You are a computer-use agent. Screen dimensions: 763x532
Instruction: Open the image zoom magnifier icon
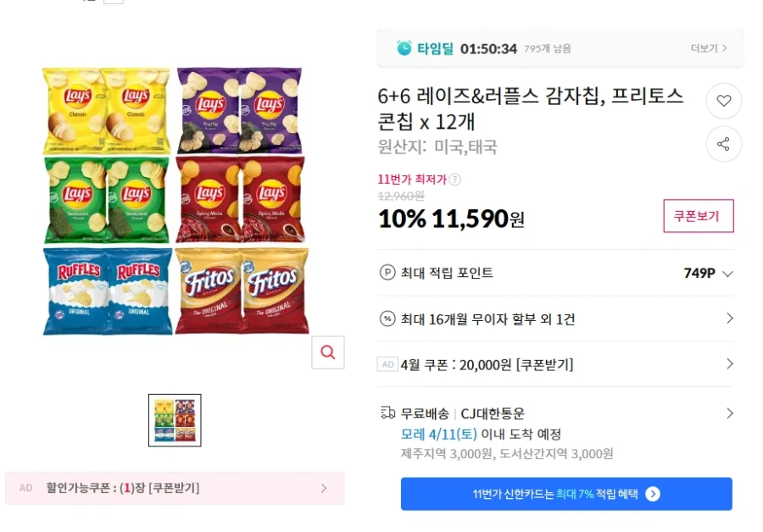(x=328, y=352)
